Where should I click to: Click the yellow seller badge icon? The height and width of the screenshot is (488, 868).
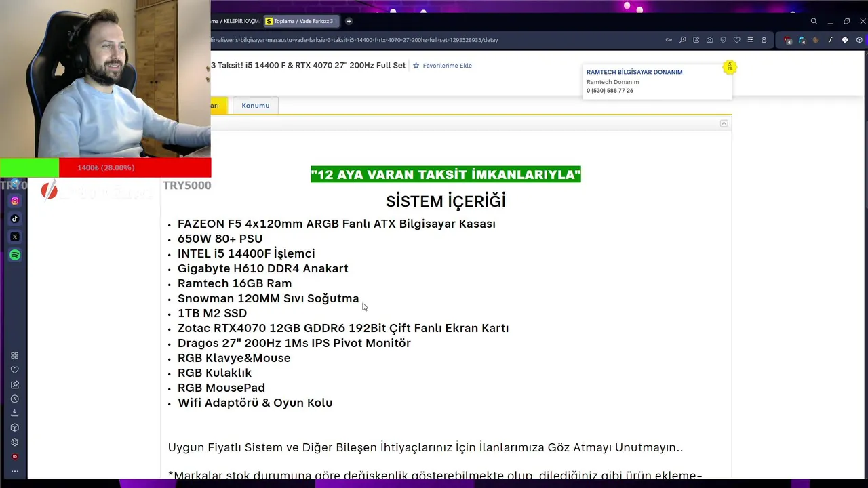click(730, 67)
